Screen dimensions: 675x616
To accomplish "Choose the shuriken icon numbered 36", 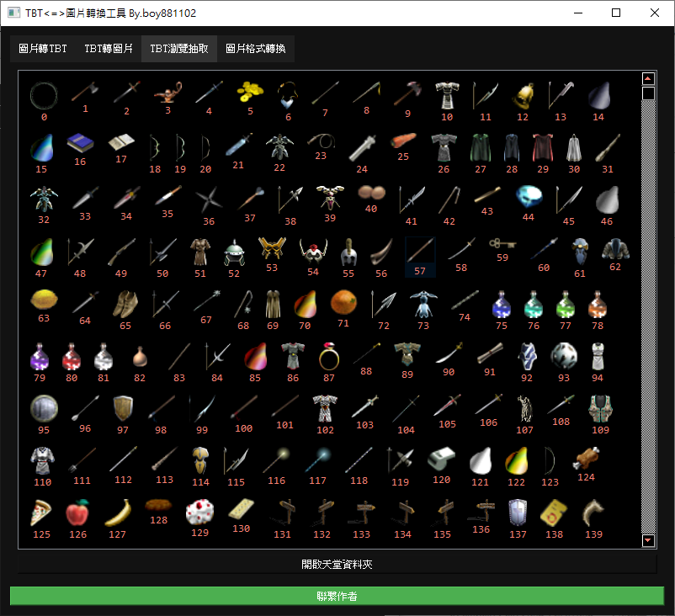I will tap(209, 199).
